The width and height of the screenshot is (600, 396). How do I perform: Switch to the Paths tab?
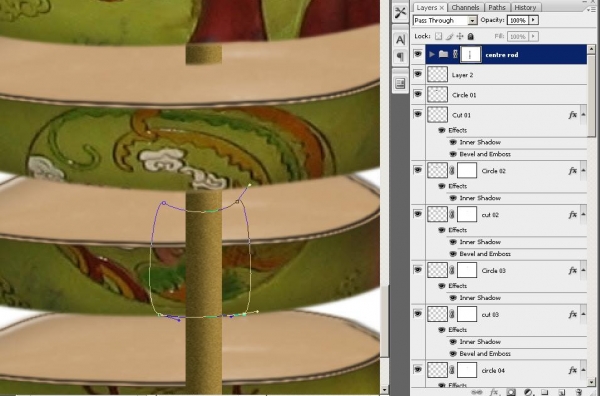[x=497, y=8]
